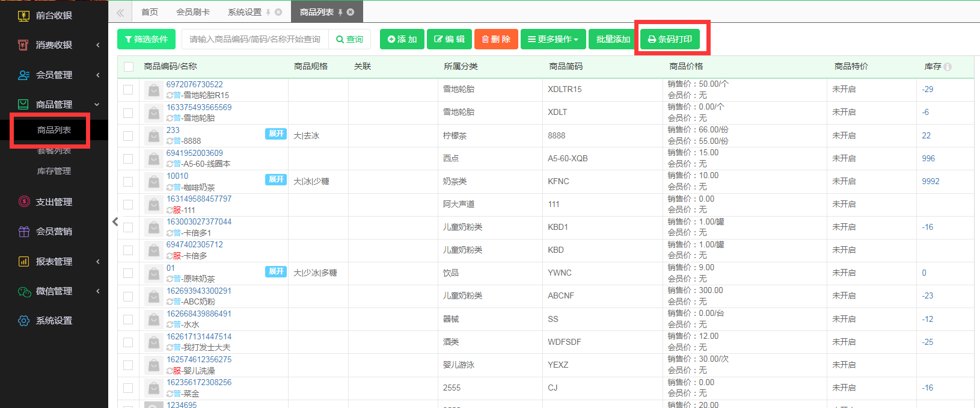The height and width of the screenshot is (408, 980).
Task: Click the double-arrow tab scroll-left icon
Action: pyautogui.click(x=120, y=12)
